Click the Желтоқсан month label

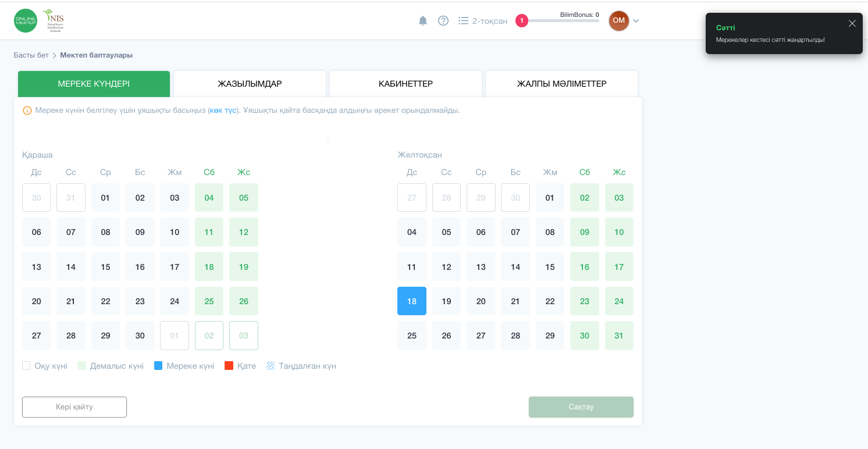pyautogui.click(x=420, y=155)
